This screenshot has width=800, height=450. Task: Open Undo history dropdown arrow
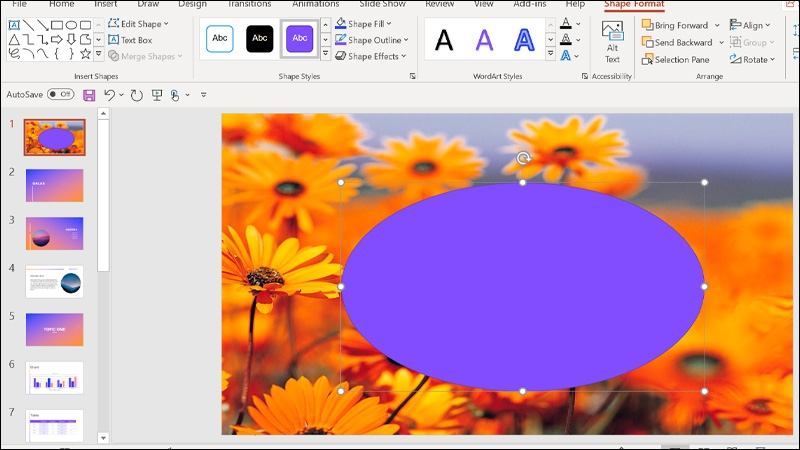[121, 95]
